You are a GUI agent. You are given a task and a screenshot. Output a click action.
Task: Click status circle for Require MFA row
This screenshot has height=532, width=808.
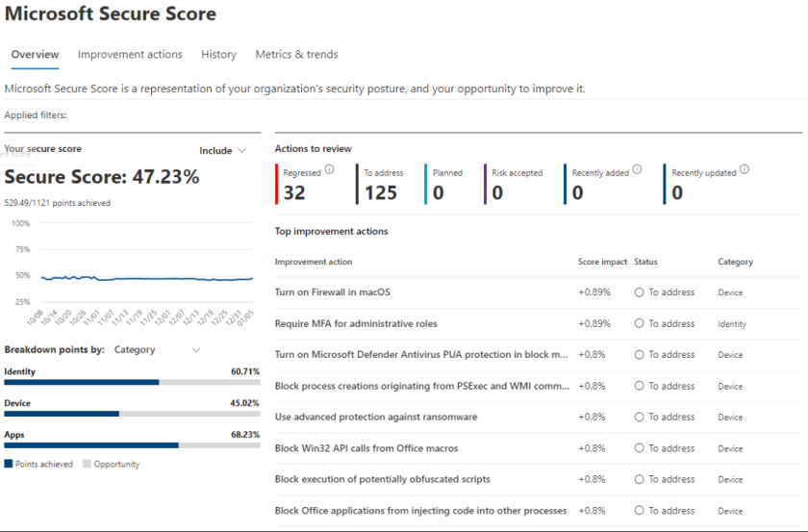pos(640,324)
